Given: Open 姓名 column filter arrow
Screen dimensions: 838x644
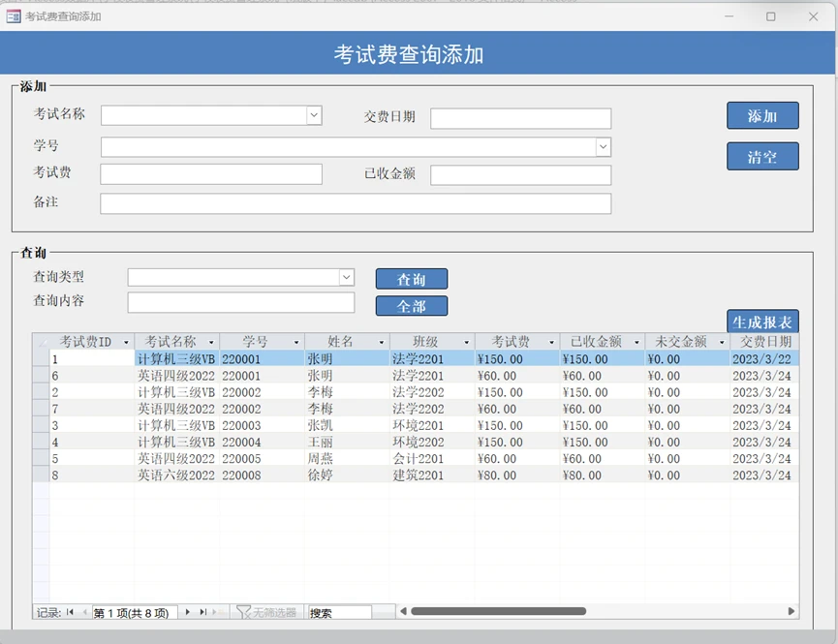Looking at the screenshot, I should click(x=381, y=342).
